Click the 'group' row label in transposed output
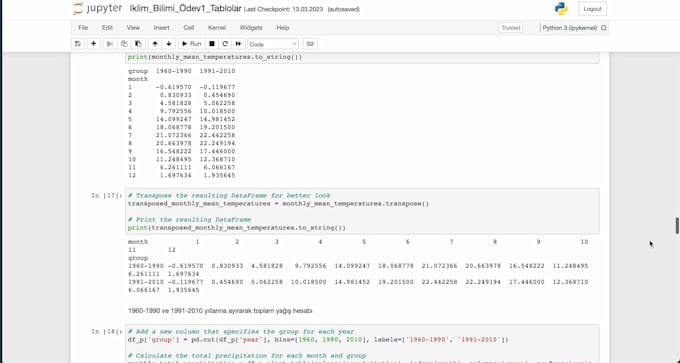Image resolution: width=680 pixels, height=363 pixels. point(138,258)
